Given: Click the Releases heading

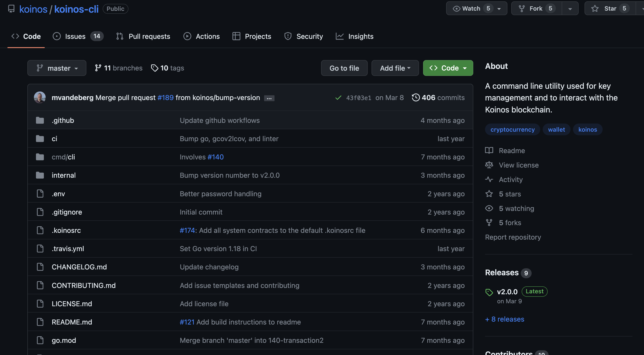Looking at the screenshot, I should [502, 272].
